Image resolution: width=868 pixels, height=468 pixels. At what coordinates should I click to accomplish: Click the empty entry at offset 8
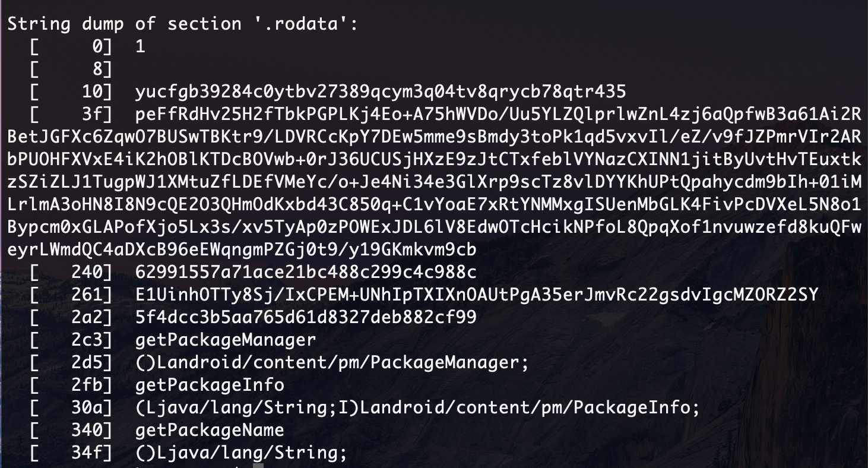tap(71, 69)
